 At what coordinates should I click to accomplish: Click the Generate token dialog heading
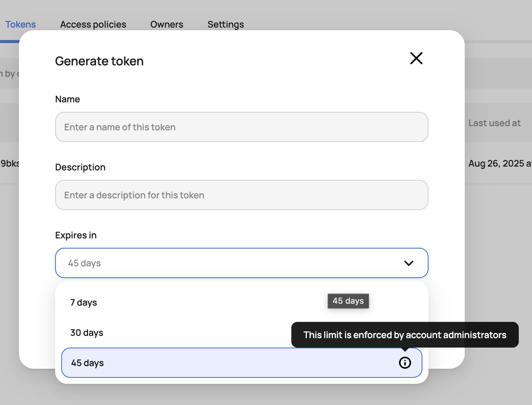[99, 61]
